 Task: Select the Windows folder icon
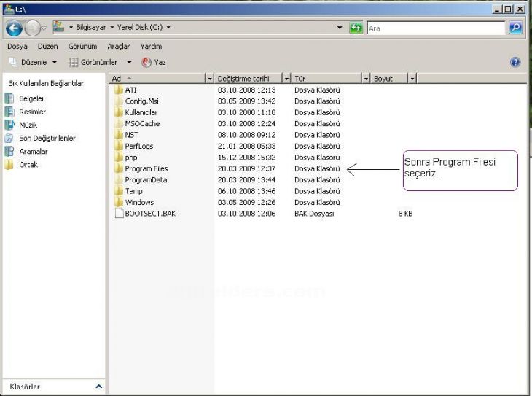click(118, 202)
